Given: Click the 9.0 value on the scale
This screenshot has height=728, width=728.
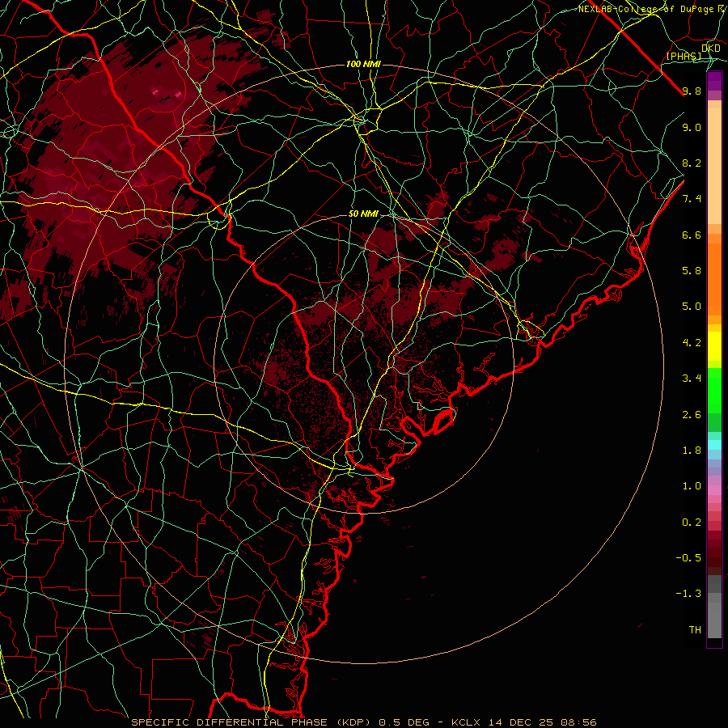Looking at the screenshot, I should click(x=692, y=127).
